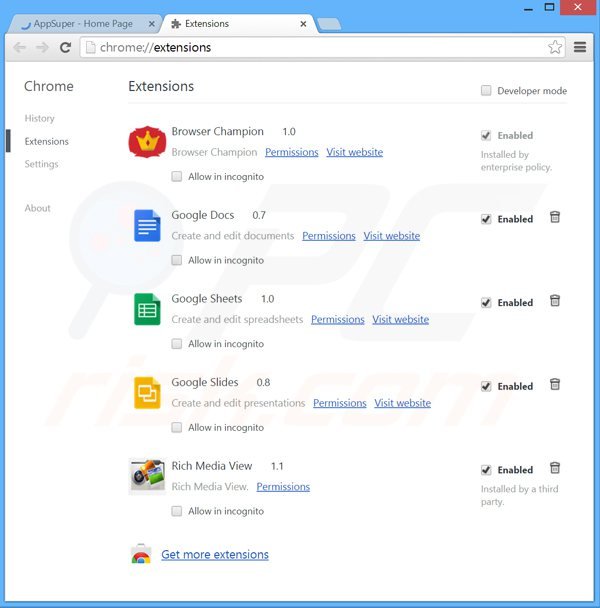Select the Extensions browser tab
This screenshot has height=608, width=600.
point(239,24)
